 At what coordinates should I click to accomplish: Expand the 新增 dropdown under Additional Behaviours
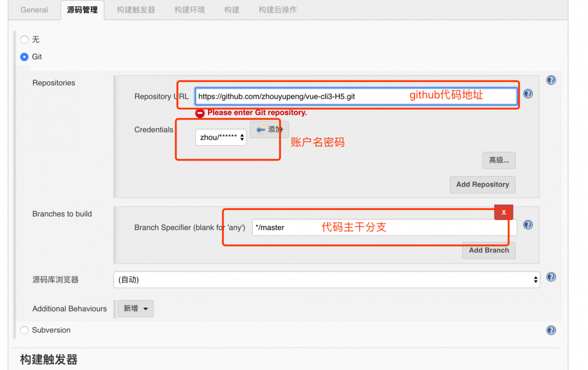coord(135,308)
